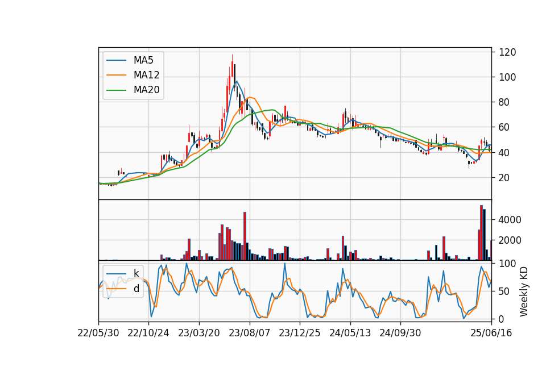Screen dimensions: 546x392
Task: Click the d legend label in KD panel
Action: [x=136, y=289]
